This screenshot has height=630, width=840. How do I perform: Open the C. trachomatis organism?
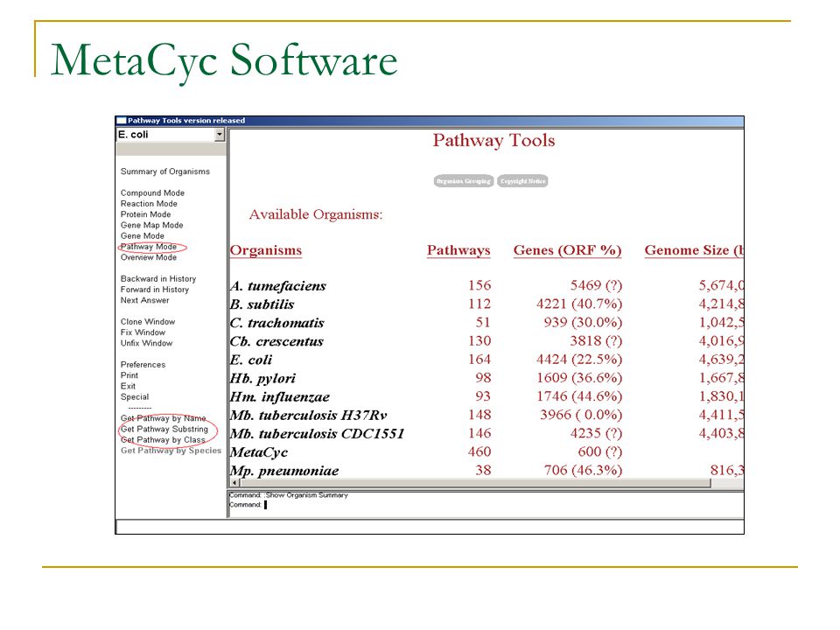tap(277, 323)
